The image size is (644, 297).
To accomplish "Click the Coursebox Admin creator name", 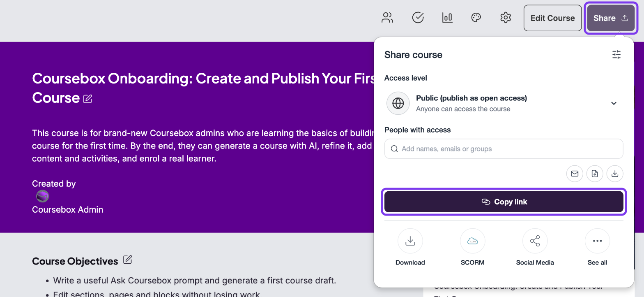I will [67, 209].
